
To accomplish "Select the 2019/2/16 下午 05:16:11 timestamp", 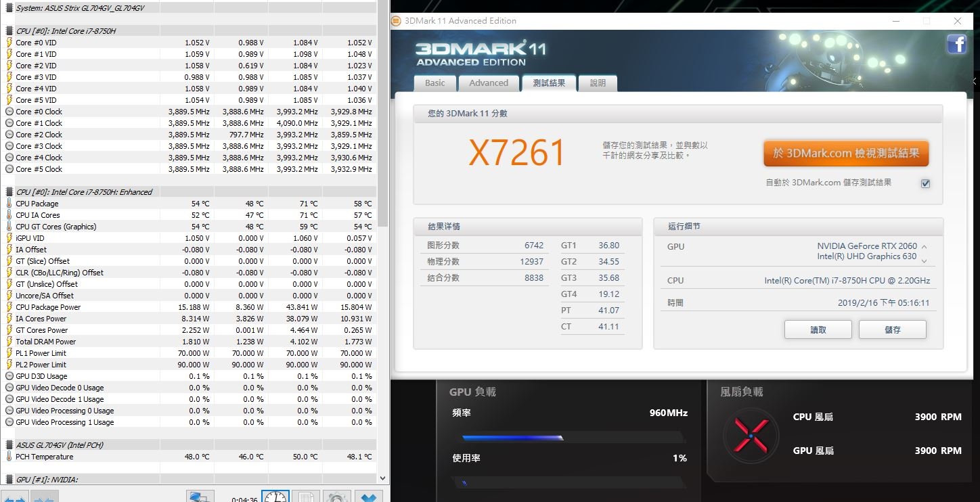I will pos(883,303).
